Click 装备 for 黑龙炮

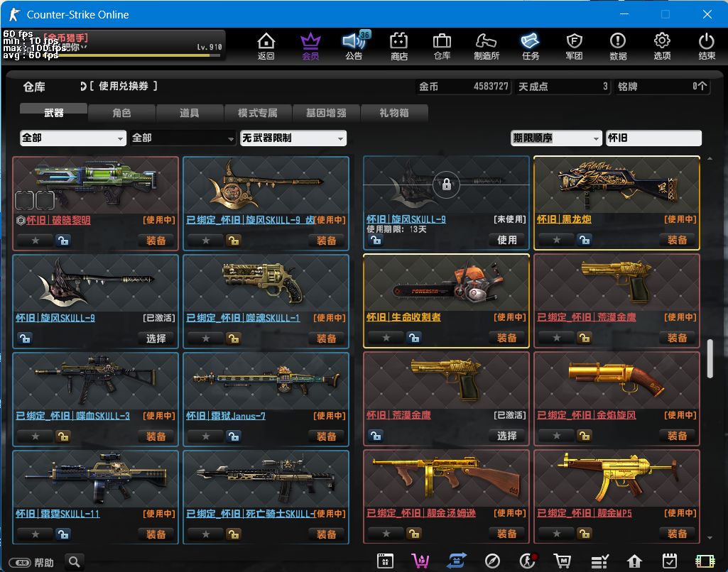[x=676, y=240]
